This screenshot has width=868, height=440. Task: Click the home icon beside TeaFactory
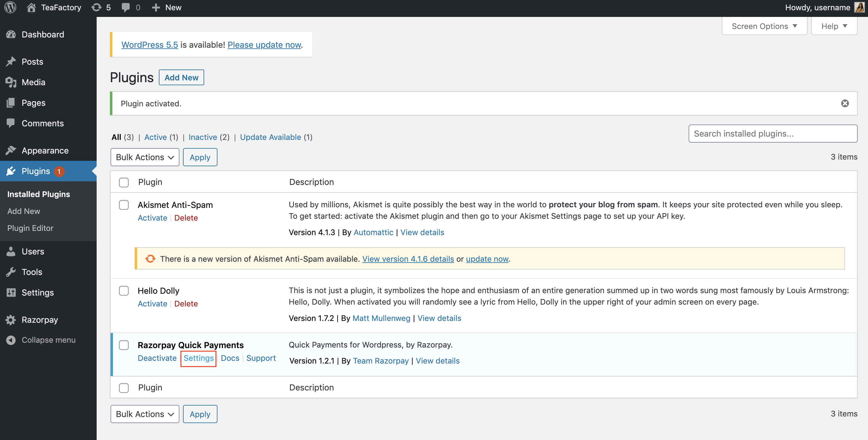click(31, 8)
